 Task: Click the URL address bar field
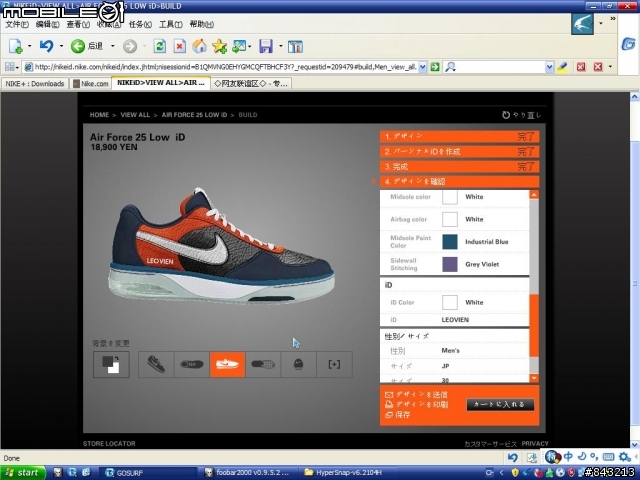point(225,67)
